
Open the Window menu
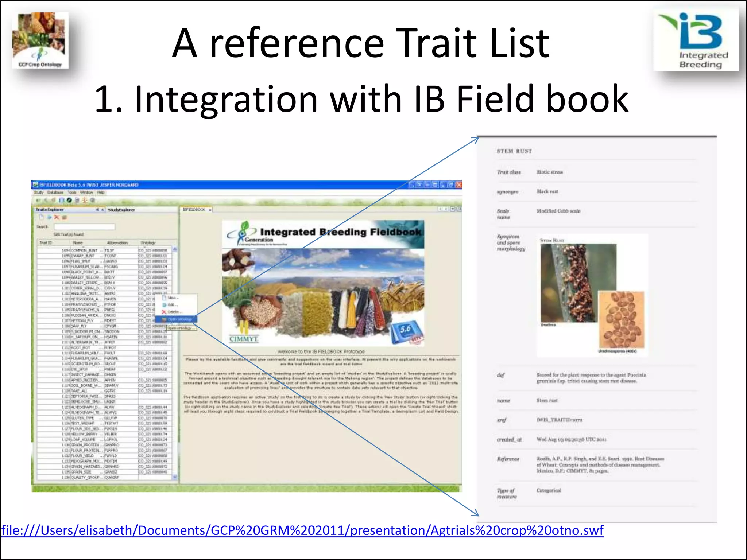87,192
